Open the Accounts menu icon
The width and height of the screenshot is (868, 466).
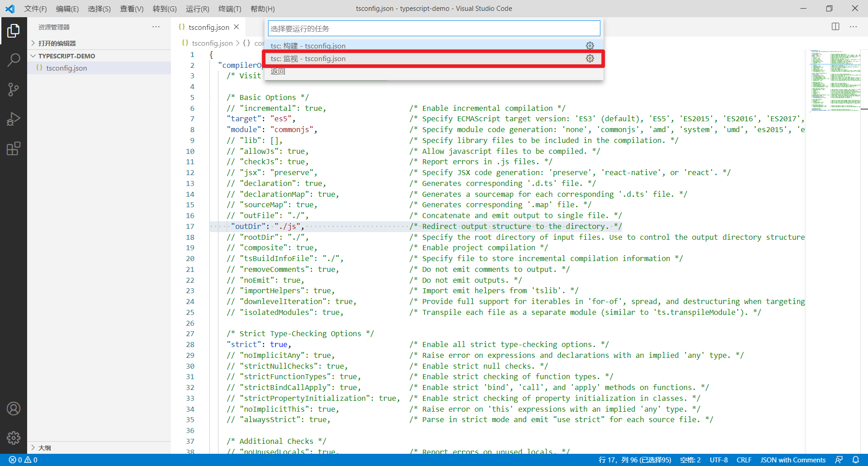(x=14, y=409)
